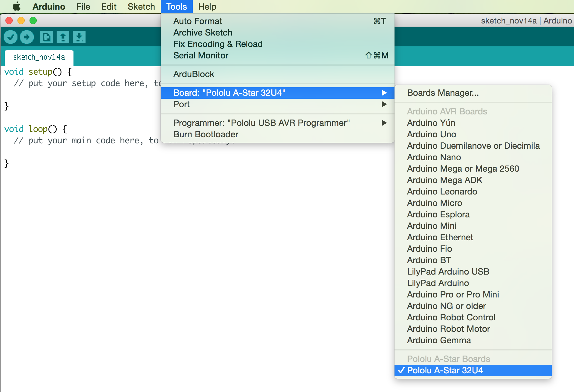Choose LilyPad Arduino board
574x392 pixels.
click(473, 283)
